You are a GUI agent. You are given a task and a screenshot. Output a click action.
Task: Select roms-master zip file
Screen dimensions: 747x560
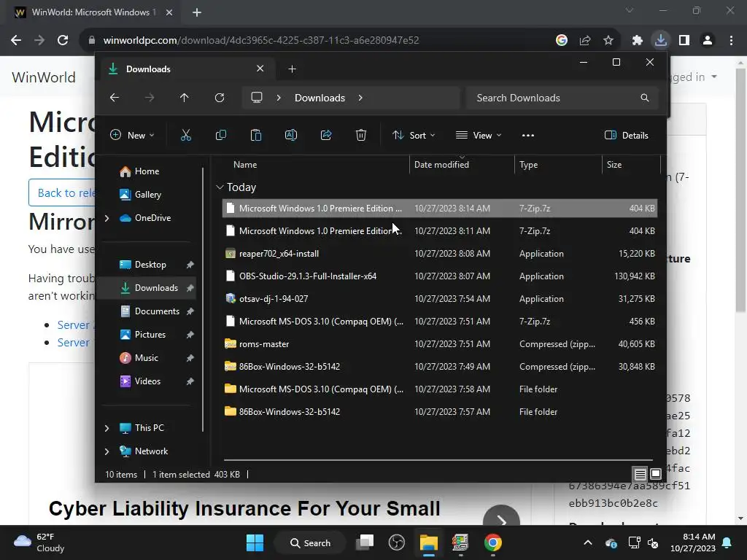pyautogui.click(x=440, y=344)
